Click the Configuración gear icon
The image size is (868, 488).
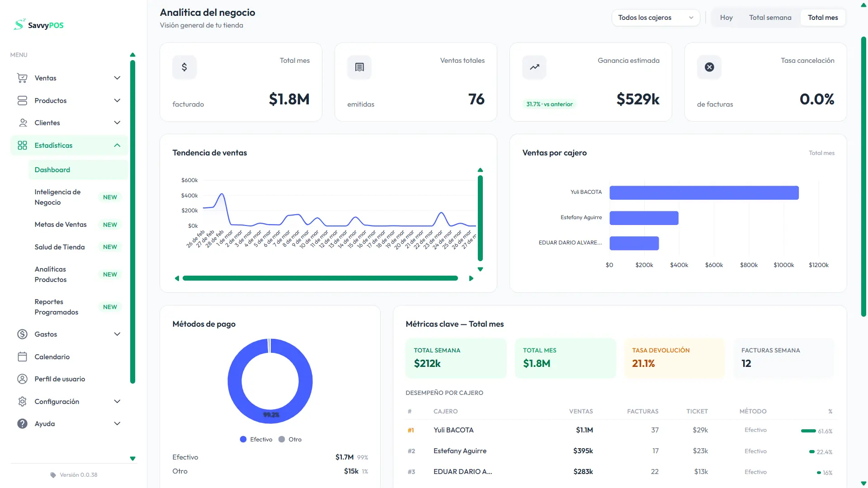pos(22,401)
